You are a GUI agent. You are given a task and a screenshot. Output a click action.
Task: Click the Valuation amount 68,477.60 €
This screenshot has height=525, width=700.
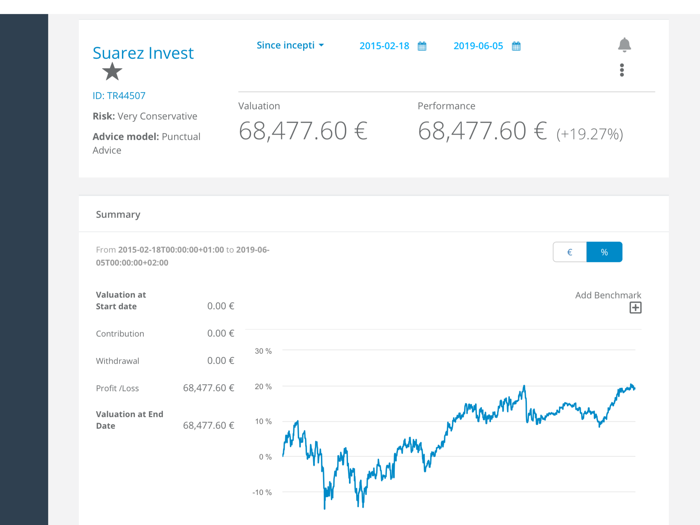click(x=303, y=131)
